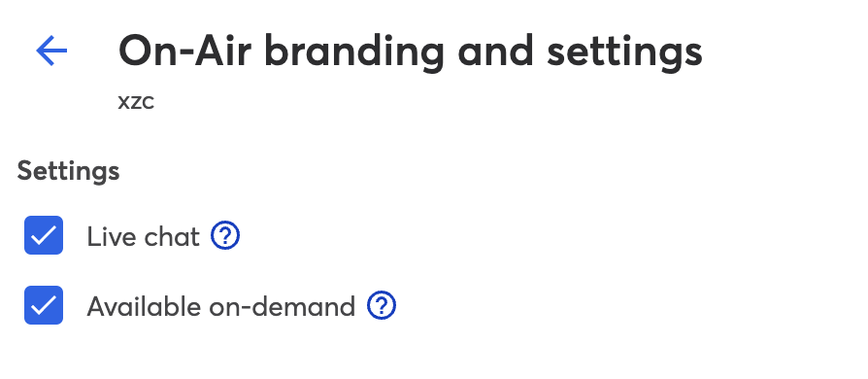This screenshot has width=868, height=379.
Task: Disable on-demand availability for this event
Action: (x=44, y=305)
